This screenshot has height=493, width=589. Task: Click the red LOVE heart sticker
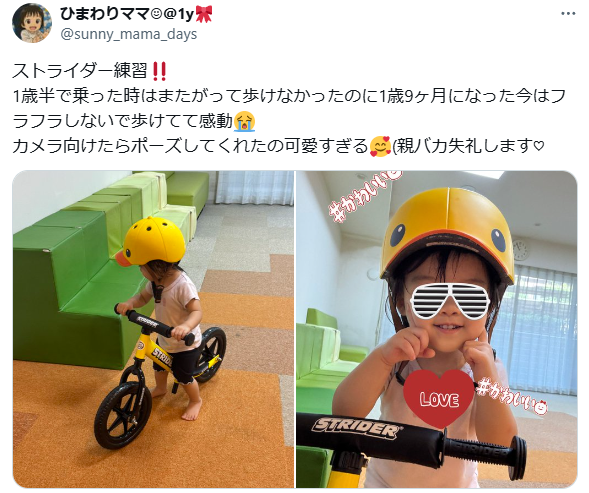pyautogui.click(x=439, y=399)
